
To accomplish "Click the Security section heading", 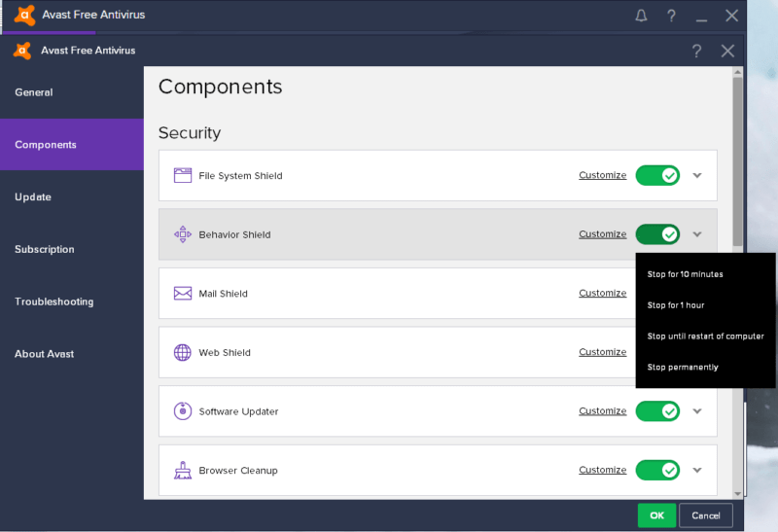I will pyautogui.click(x=190, y=133).
